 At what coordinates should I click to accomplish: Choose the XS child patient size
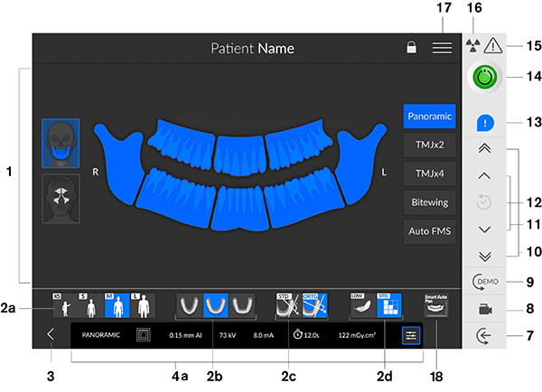65,305
